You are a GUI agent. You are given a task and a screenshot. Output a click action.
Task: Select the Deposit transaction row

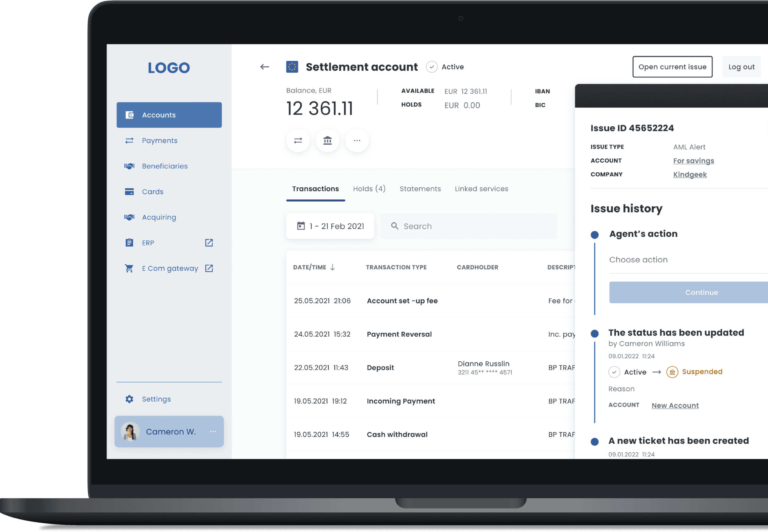tap(430, 368)
